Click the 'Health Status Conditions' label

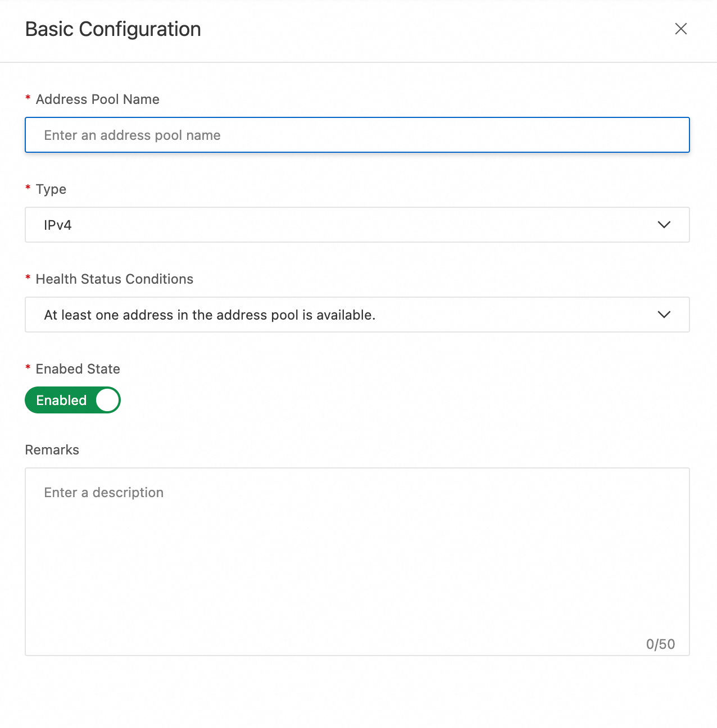click(x=114, y=279)
